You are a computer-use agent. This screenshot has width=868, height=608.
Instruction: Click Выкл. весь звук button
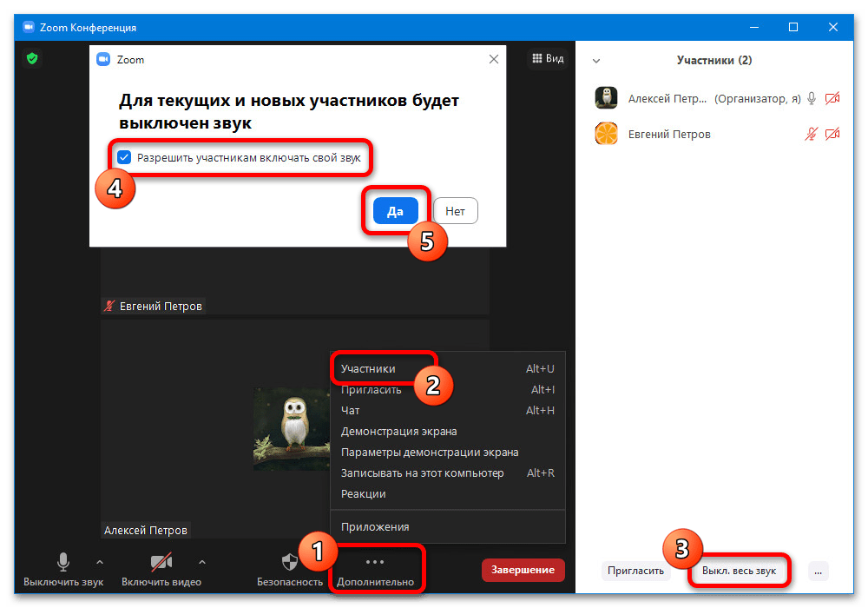pyautogui.click(x=739, y=571)
